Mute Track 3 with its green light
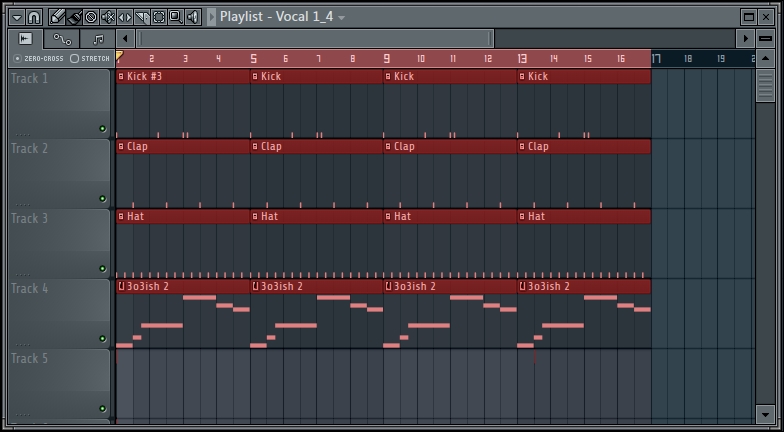Screen dimensions: 784x432 click(x=102, y=268)
